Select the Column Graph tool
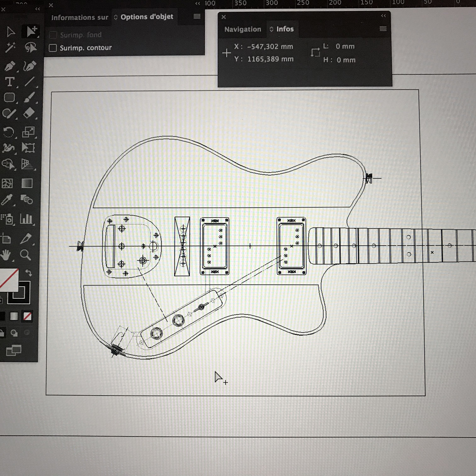476x476 pixels. click(26, 219)
